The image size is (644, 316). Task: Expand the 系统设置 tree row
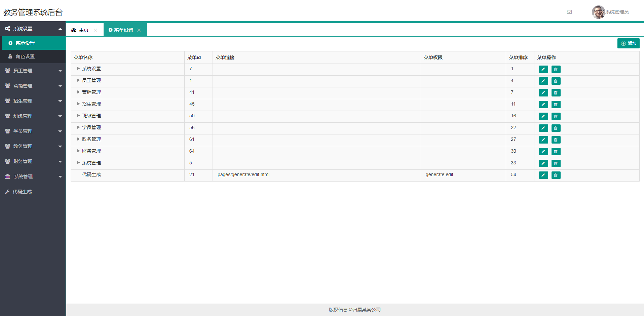tap(78, 69)
